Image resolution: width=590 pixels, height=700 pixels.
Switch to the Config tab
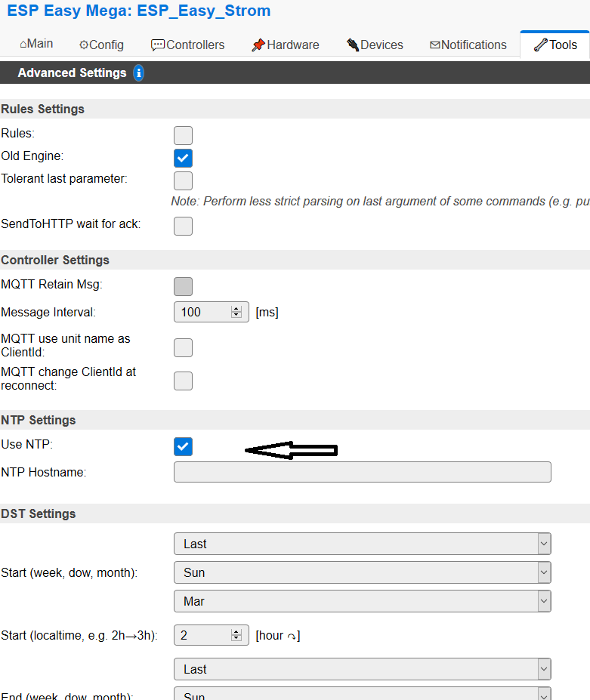click(101, 45)
